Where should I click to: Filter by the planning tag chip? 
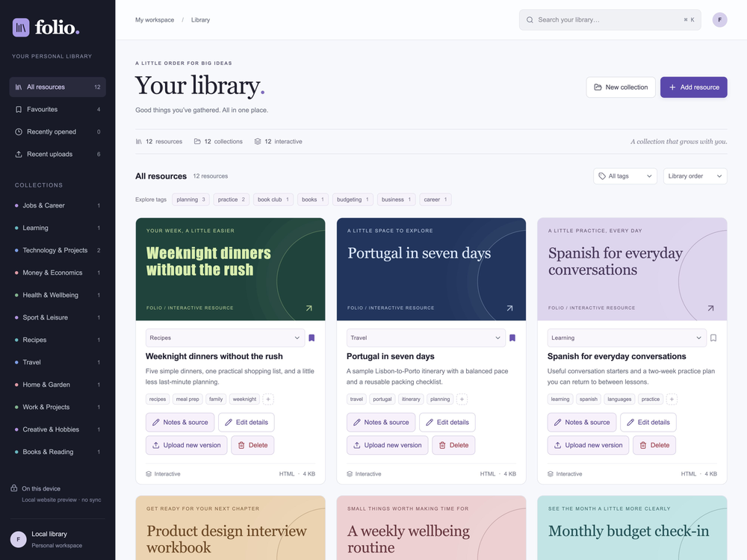pos(190,199)
